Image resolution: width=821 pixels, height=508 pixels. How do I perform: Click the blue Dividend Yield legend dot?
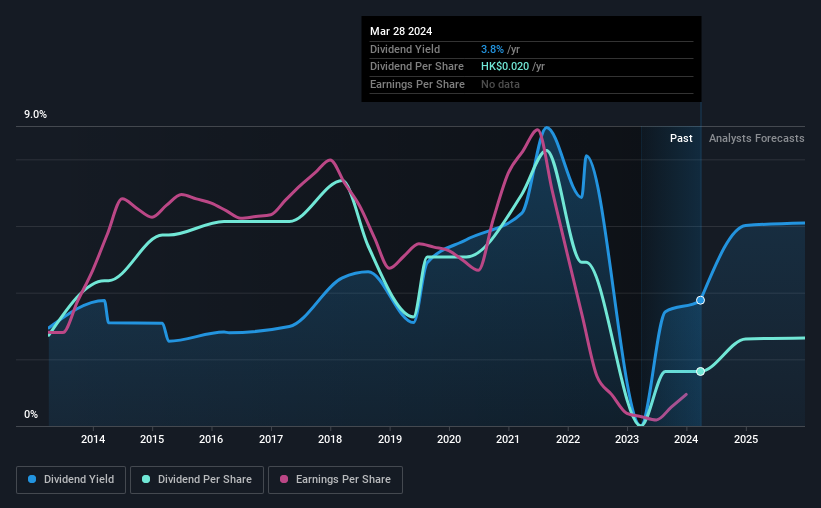click(x=32, y=479)
